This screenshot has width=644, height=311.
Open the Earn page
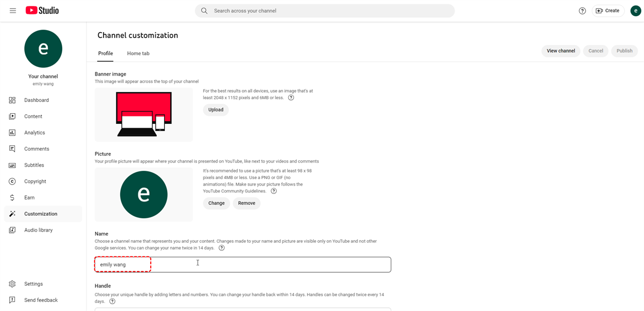coord(29,197)
